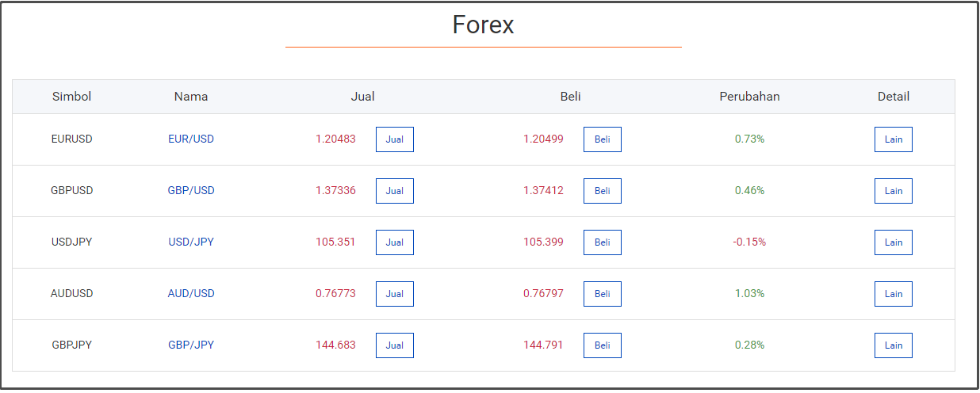This screenshot has width=980, height=393.
Task: Buy USDJPY using Beli button
Action: [602, 242]
